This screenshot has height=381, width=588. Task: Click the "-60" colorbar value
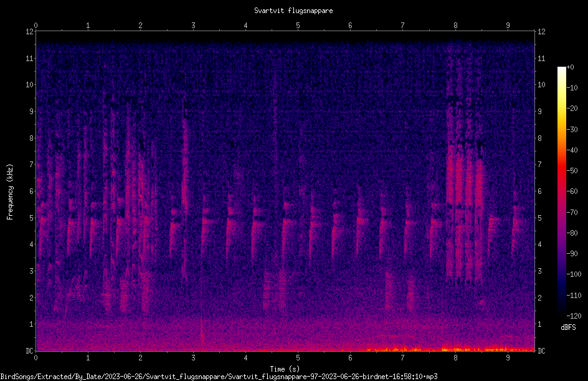click(x=572, y=191)
